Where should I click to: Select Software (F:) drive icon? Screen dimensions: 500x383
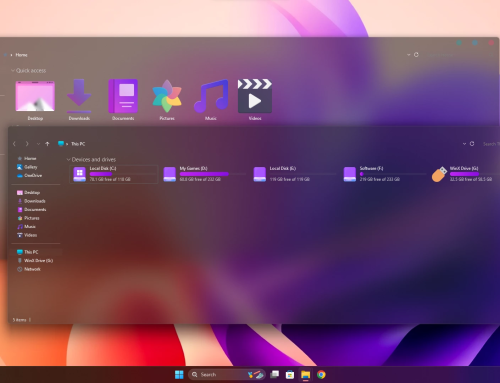[x=350, y=174]
